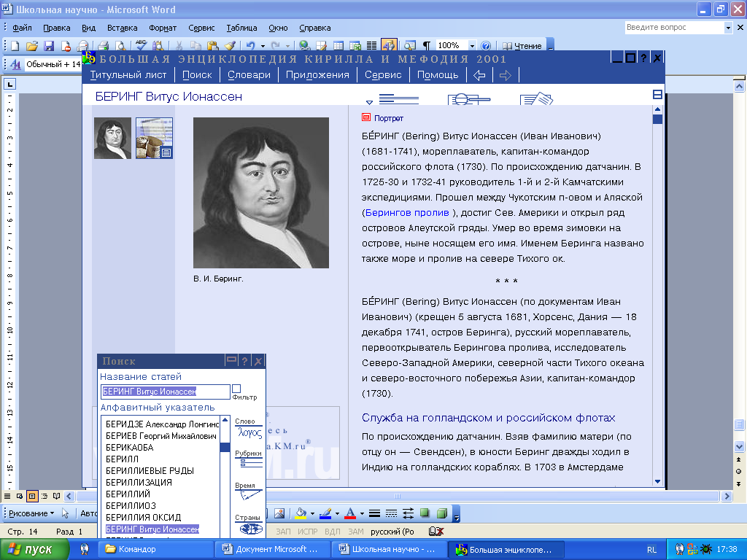
Task: Tick the Фильтр checkbox
Action: (236, 389)
